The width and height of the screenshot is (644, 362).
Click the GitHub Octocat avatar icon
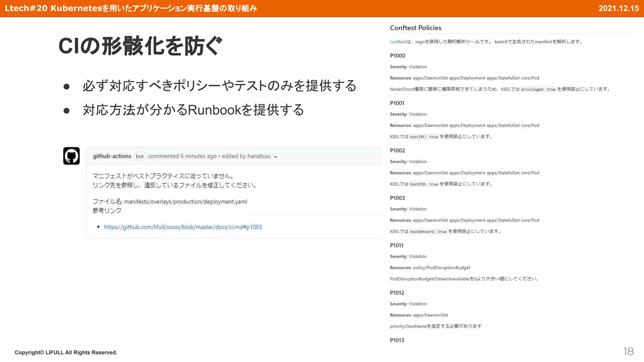(71, 156)
